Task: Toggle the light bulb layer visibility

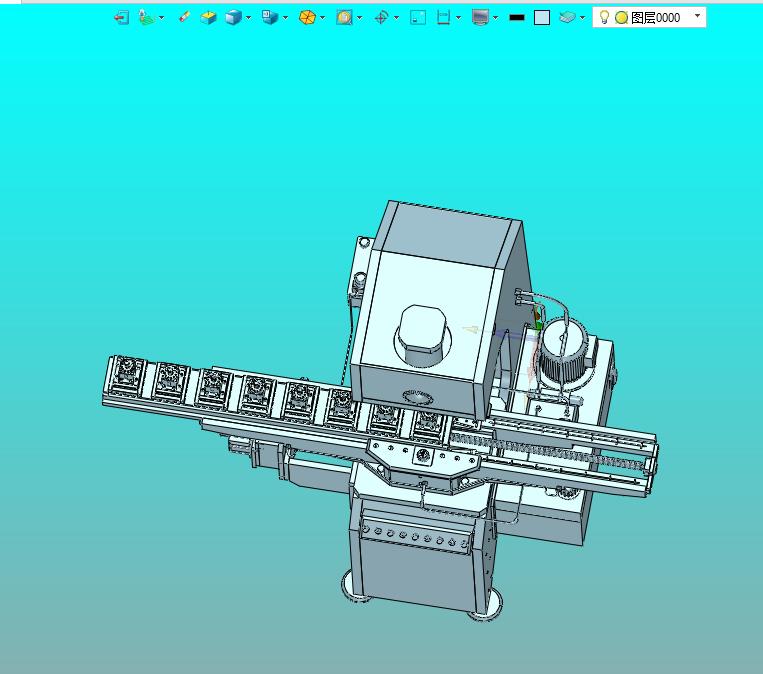Action: [604, 17]
